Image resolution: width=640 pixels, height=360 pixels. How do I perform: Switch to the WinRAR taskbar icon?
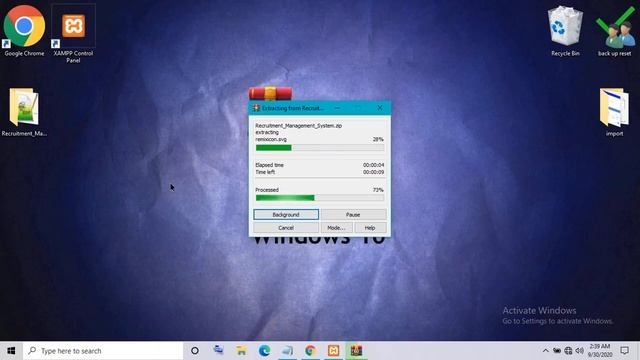pos(356,351)
